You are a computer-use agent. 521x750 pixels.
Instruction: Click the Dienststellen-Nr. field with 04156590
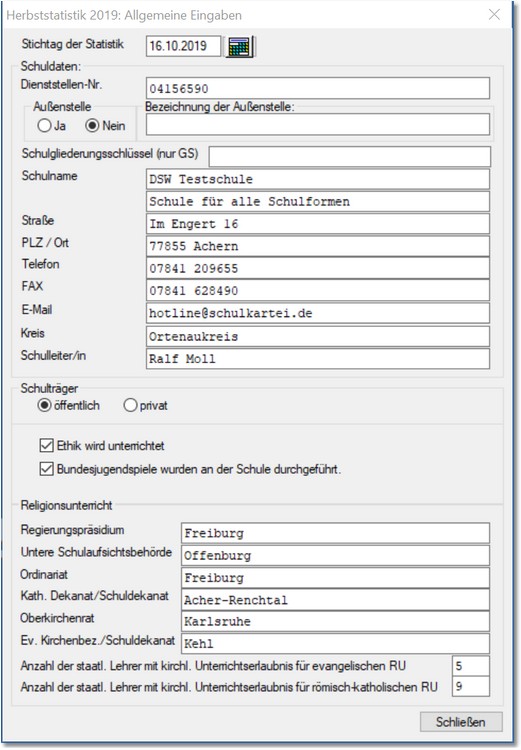pyautogui.click(x=318, y=88)
